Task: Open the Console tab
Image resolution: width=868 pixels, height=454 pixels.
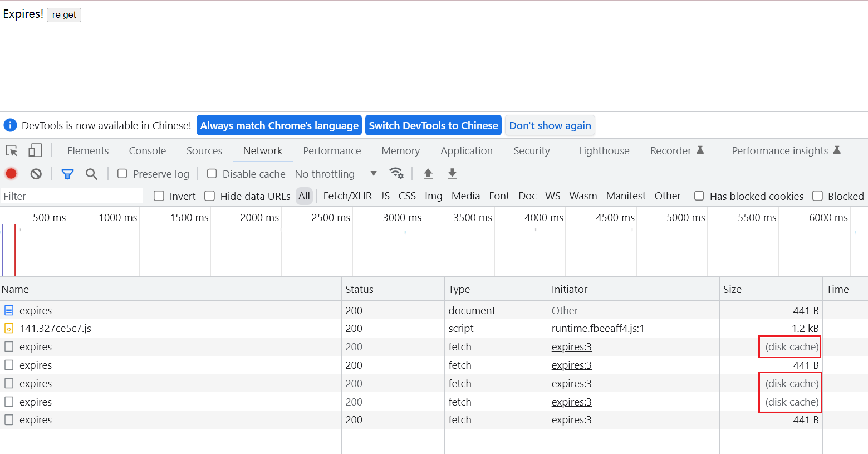Action: (x=148, y=150)
